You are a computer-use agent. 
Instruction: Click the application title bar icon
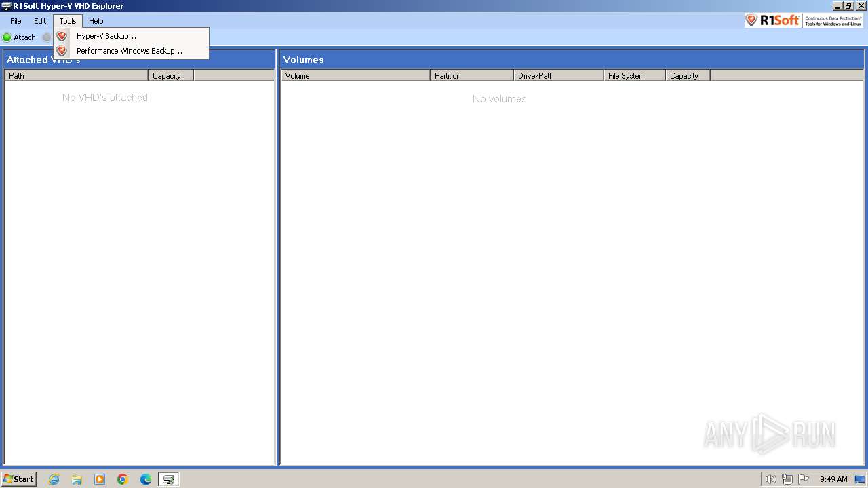pyautogui.click(x=6, y=6)
